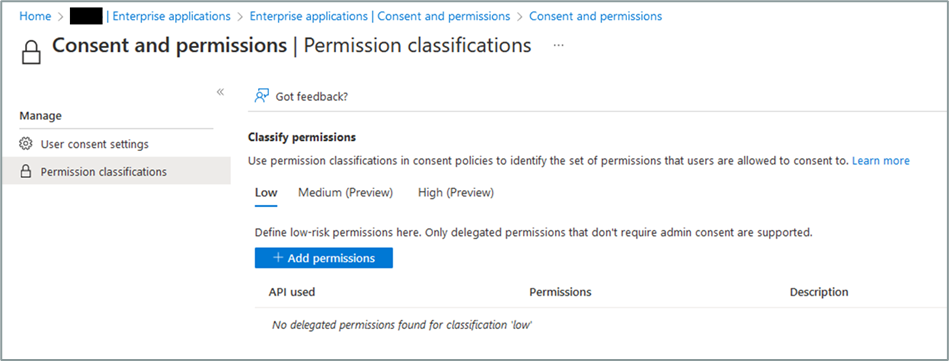Screen dimensions: 949x361
Task: Click the API used column header
Action: [x=292, y=292]
